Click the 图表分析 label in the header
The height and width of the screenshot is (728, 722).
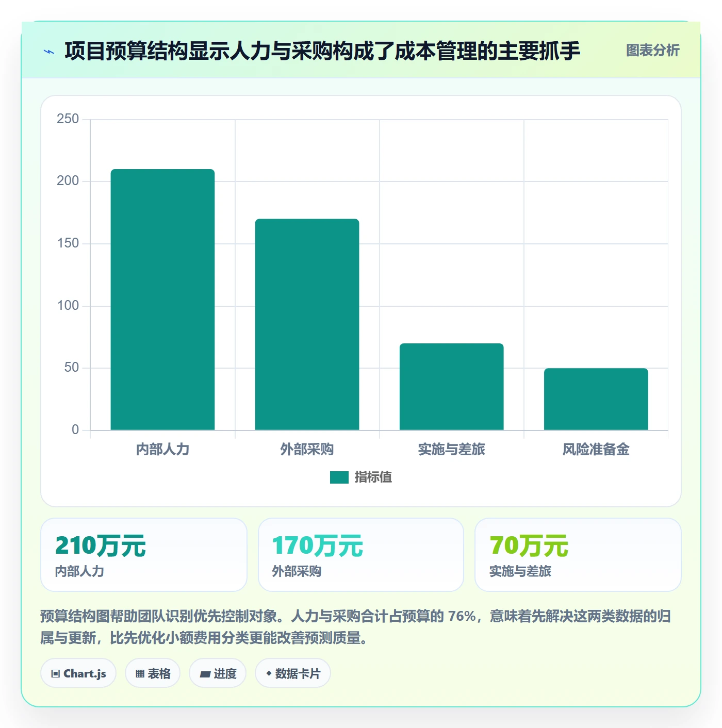coord(652,51)
